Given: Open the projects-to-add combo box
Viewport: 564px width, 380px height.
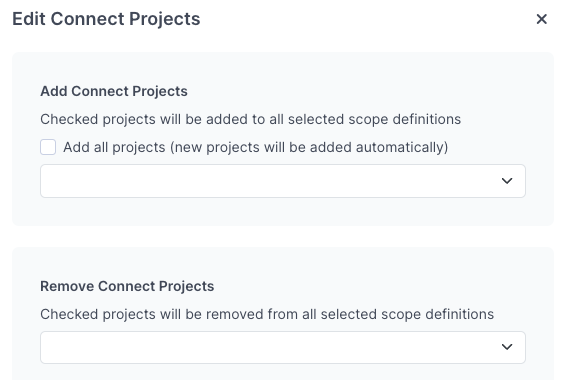Looking at the screenshot, I should (283, 181).
